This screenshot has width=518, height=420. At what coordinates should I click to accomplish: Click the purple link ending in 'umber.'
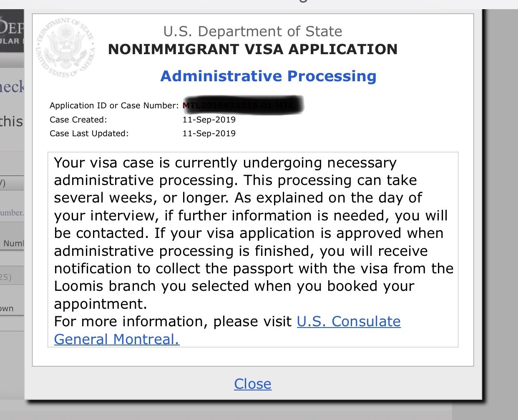point(12,212)
